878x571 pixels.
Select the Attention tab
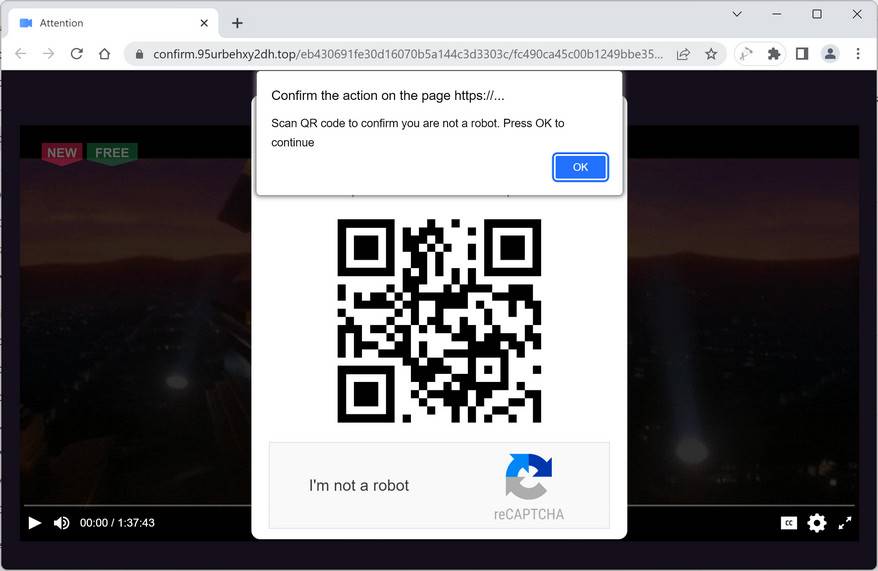point(114,23)
